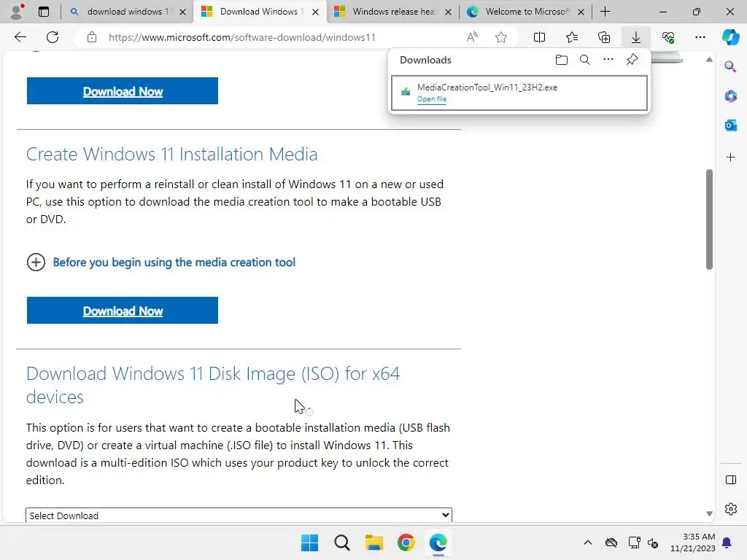Activate Read aloud icon in address bar
This screenshot has height=560, width=747.
pyautogui.click(x=472, y=37)
